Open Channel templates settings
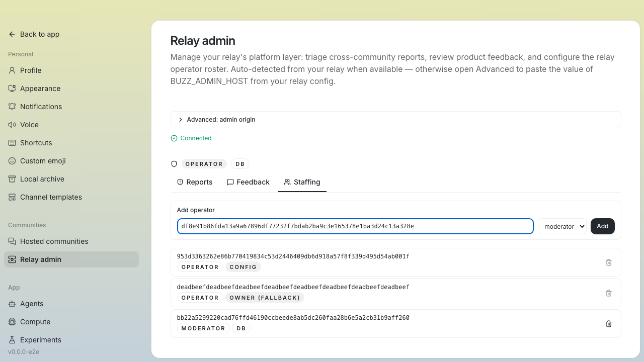The image size is (644, 362). click(x=71, y=197)
